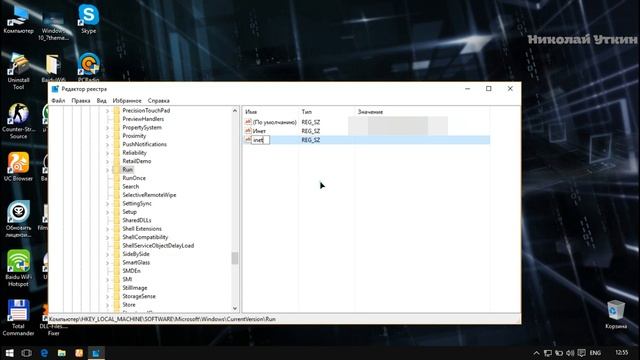Select the SMDEn key
This screenshot has height=360, width=640.
pos(131,271)
